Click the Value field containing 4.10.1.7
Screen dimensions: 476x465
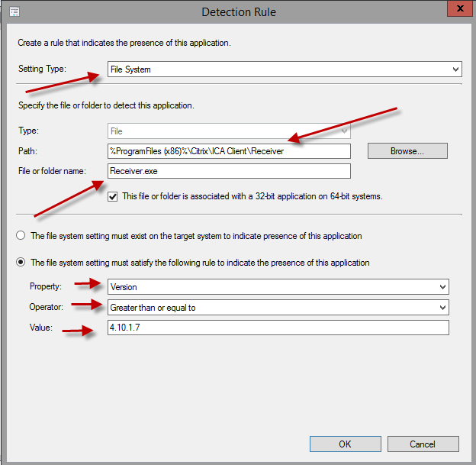click(x=278, y=328)
